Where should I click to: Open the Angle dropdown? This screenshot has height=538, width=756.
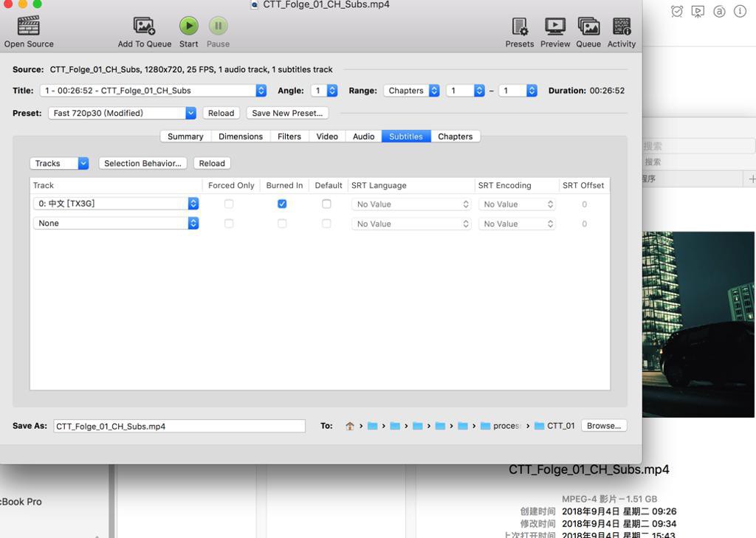[x=324, y=91]
